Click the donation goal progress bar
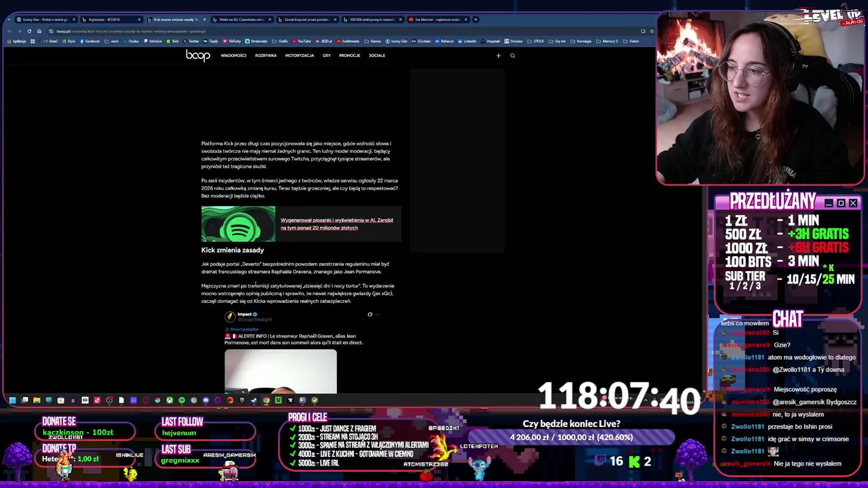 click(x=571, y=438)
